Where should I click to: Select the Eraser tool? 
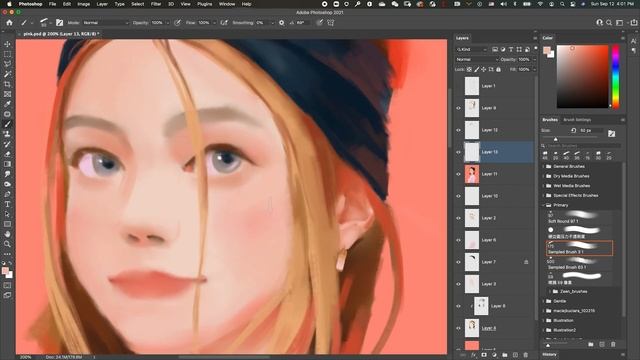click(7, 154)
